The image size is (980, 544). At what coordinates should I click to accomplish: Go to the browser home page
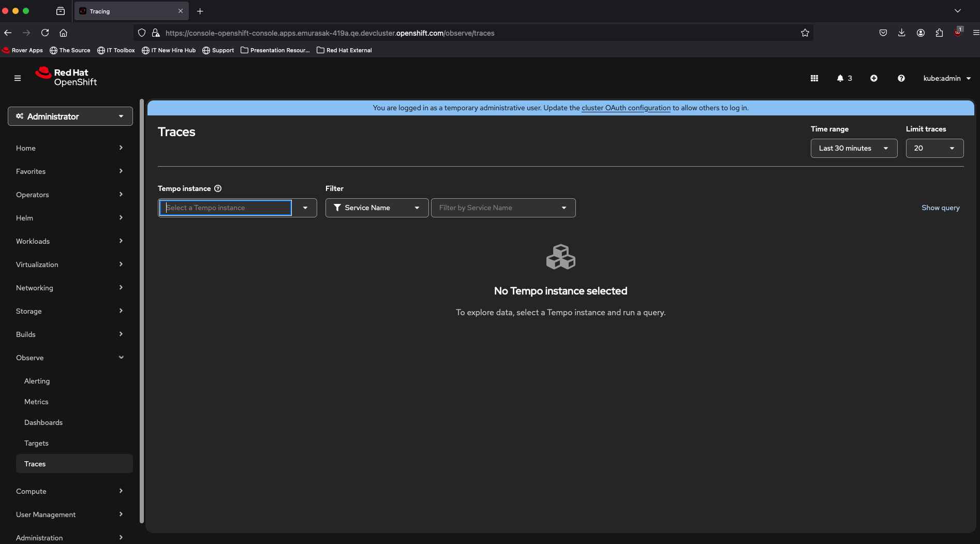tap(63, 33)
